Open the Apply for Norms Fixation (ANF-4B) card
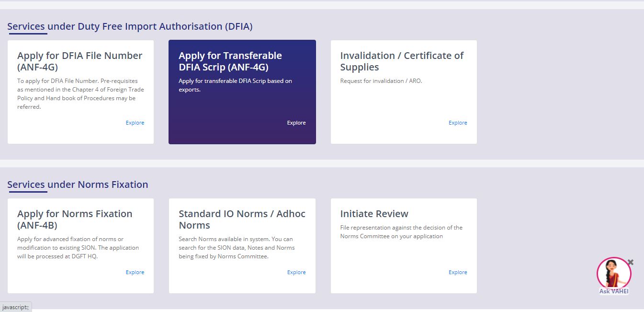This screenshot has width=644, height=312. 80,245
